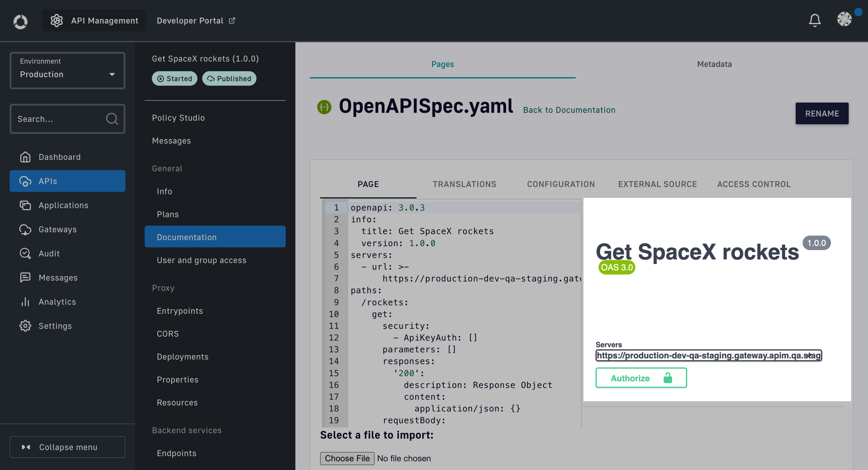
Task: Select the CONFIGURATION tab
Action: 561,184
